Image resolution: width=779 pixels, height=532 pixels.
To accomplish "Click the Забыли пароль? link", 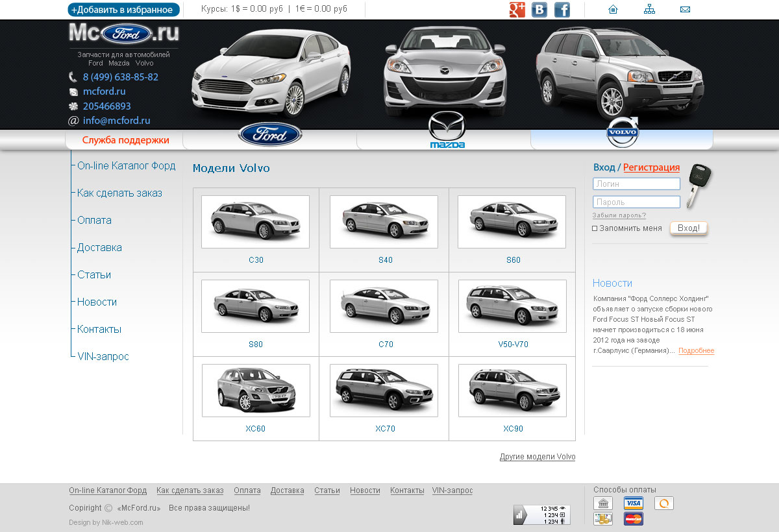I will (x=619, y=215).
